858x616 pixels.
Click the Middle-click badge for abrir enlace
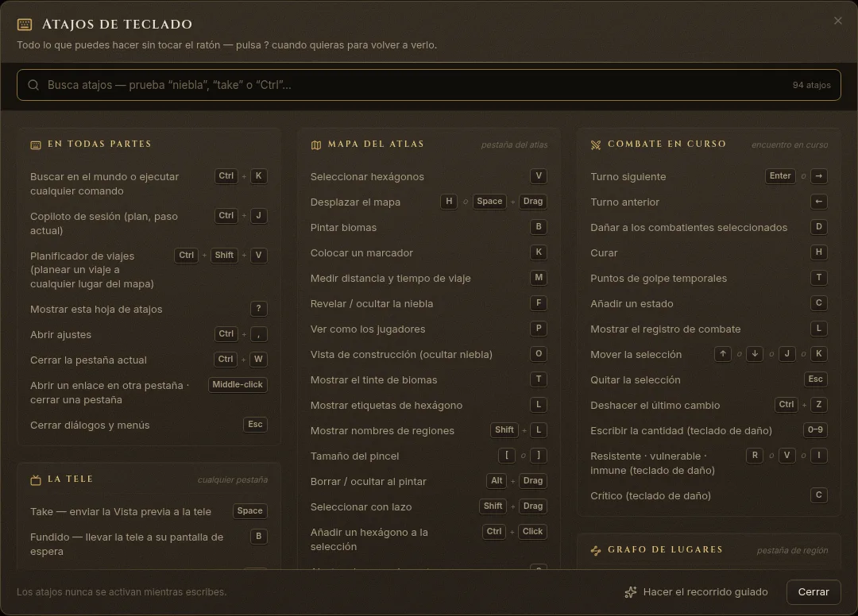coord(238,385)
